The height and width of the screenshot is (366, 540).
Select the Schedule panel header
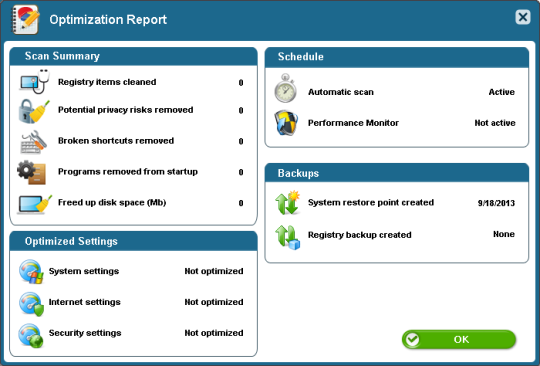(x=397, y=57)
